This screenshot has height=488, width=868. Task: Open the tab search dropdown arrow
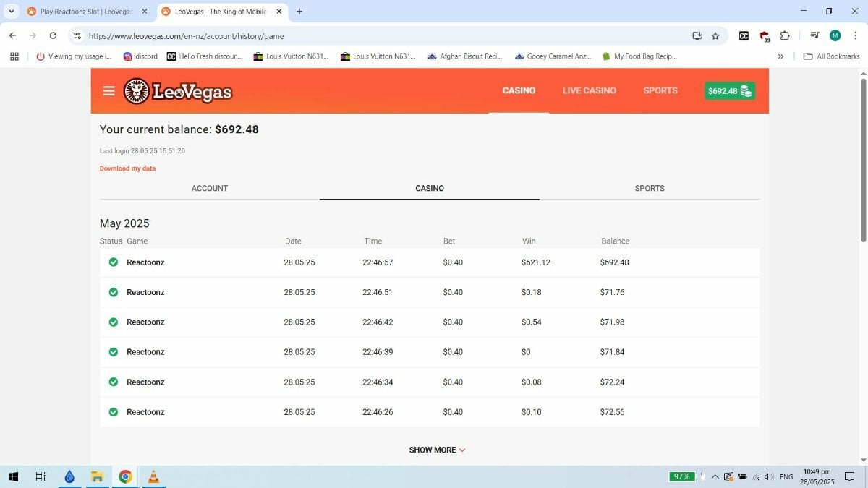12,12
